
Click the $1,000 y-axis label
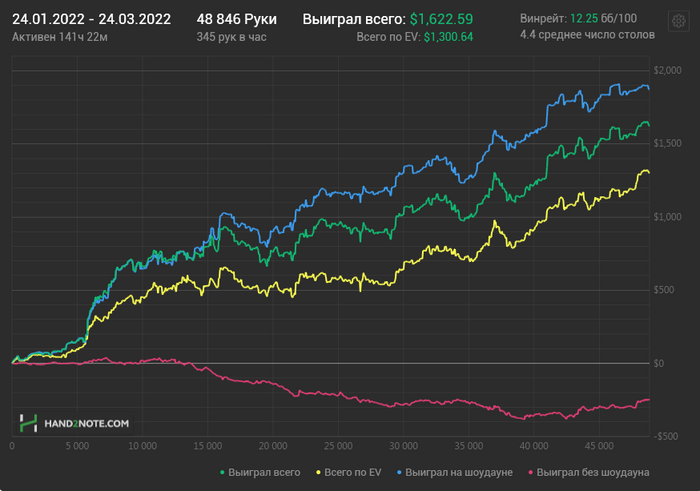[667, 217]
